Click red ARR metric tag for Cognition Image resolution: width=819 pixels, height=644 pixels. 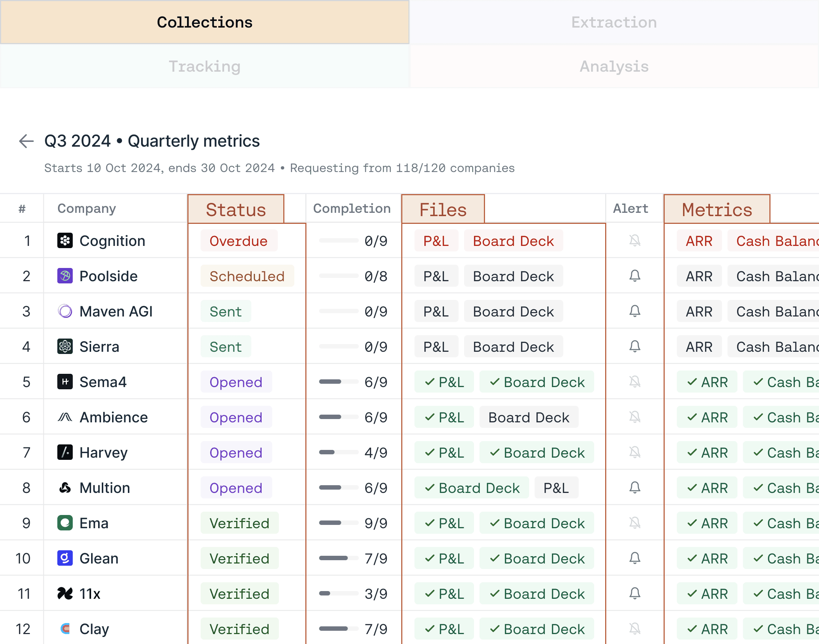(699, 241)
